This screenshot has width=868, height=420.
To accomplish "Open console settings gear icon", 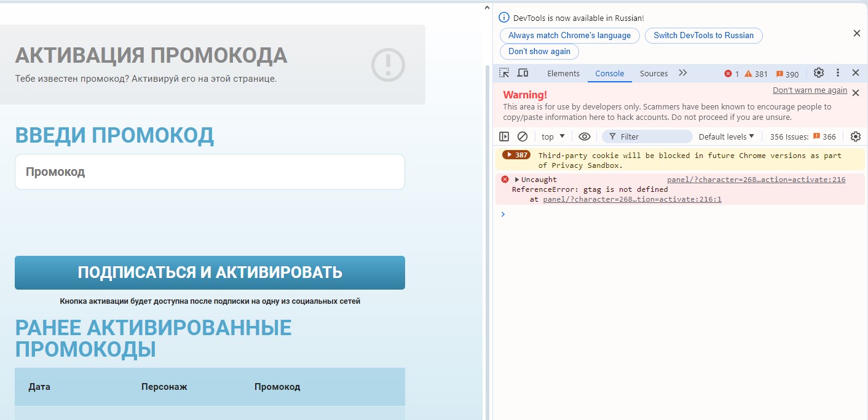I will 855,137.
